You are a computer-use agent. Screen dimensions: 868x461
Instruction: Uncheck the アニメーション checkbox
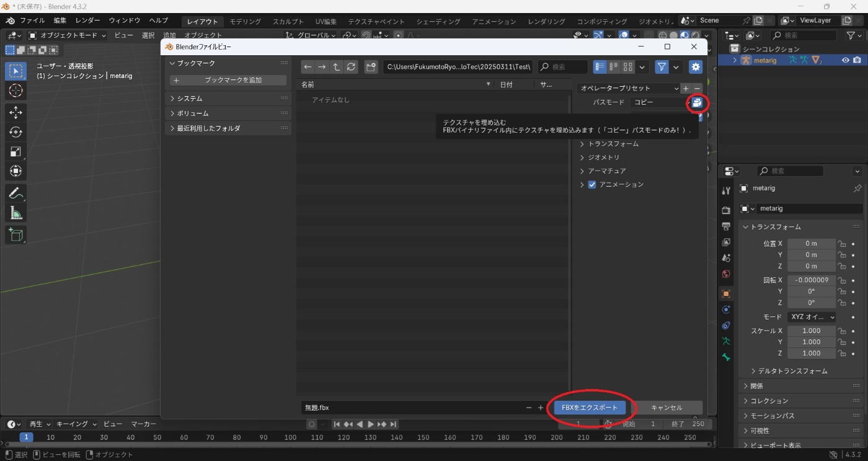tap(592, 185)
